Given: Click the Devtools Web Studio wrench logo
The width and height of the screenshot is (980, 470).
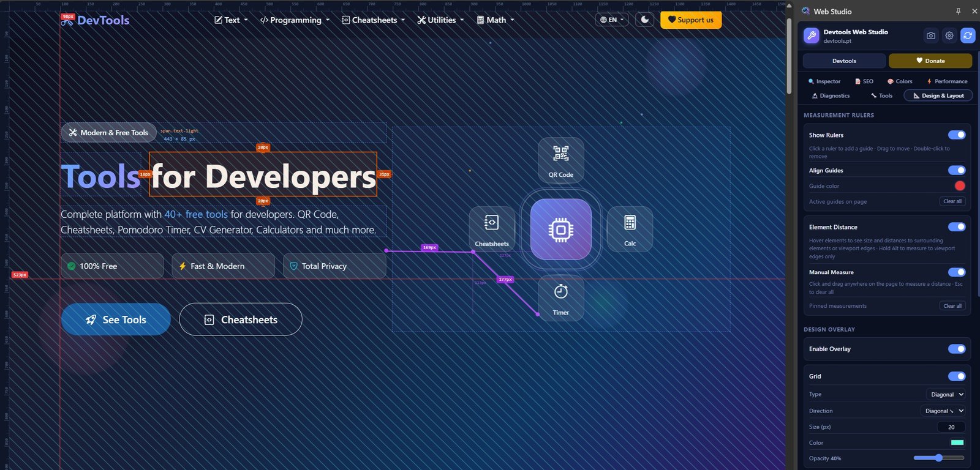Looking at the screenshot, I should point(812,35).
